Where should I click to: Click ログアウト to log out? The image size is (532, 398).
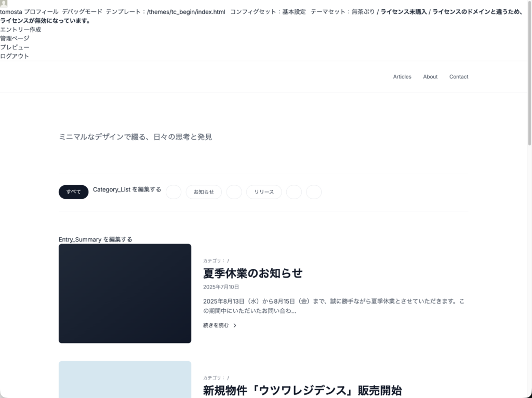15,56
